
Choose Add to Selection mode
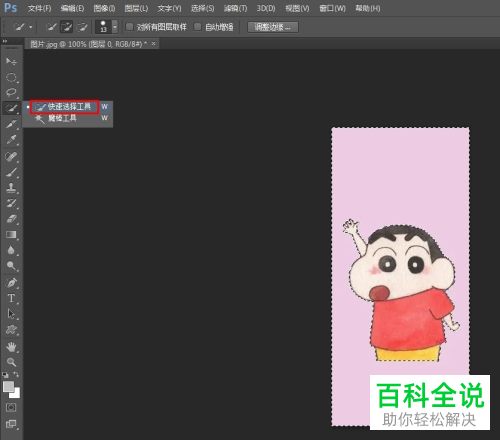point(67,27)
